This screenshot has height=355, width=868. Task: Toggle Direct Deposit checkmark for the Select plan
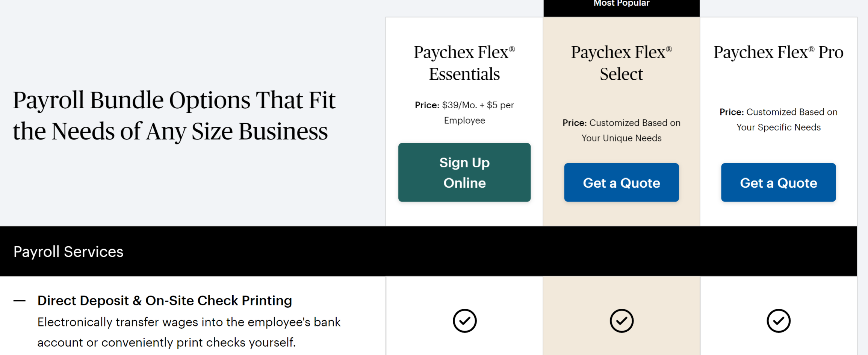pos(621,321)
